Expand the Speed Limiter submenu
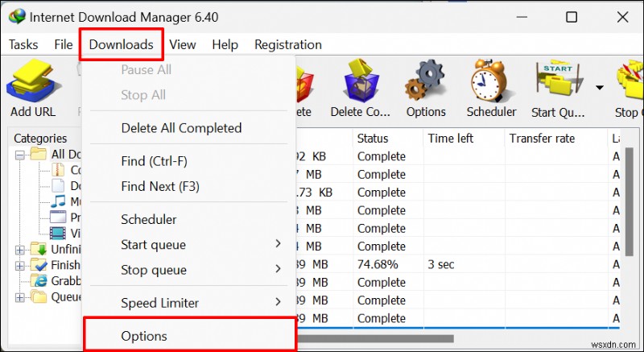This screenshot has width=644, height=352. click(278, 302)
